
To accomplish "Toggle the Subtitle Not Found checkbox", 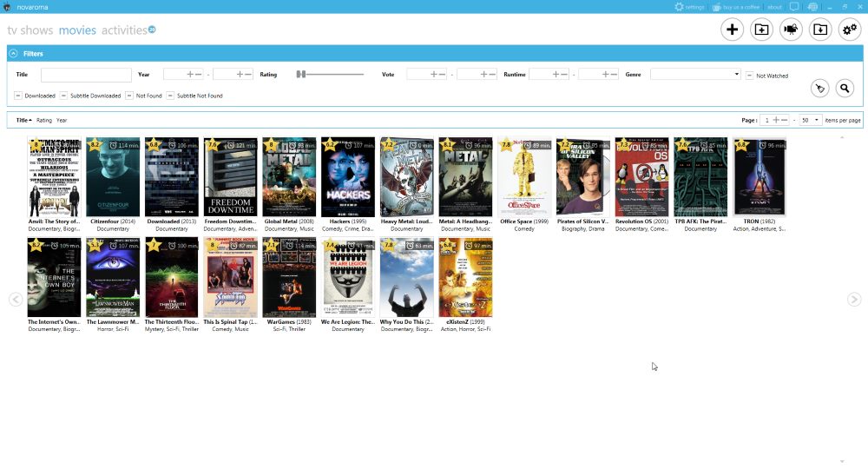I will (170, 96).
